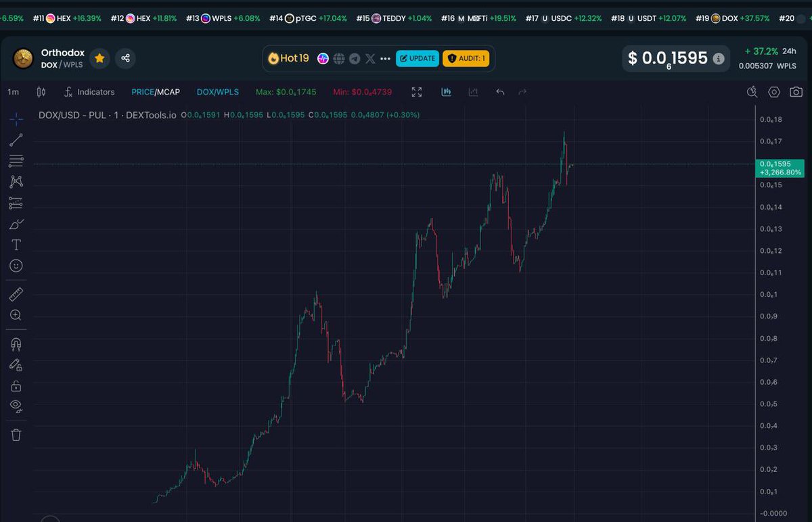Image resolution: width=812 pixels, height=522 pixels.
Task: Click the #12 HEX ticker item
Action: pyautogui.click(x=143, y=18)
